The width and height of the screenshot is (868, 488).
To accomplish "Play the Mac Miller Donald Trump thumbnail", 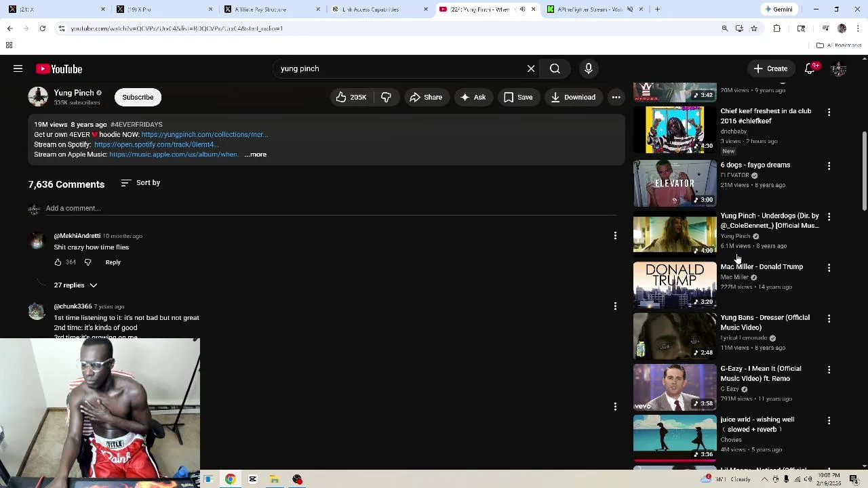I will pos(675,285).
